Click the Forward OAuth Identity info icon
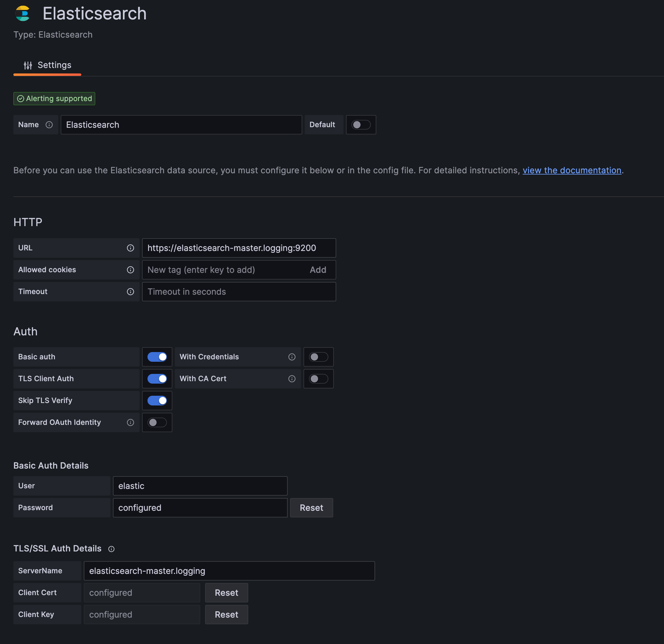664x644 pixels. pyautogui.click(x=130, y=422)
